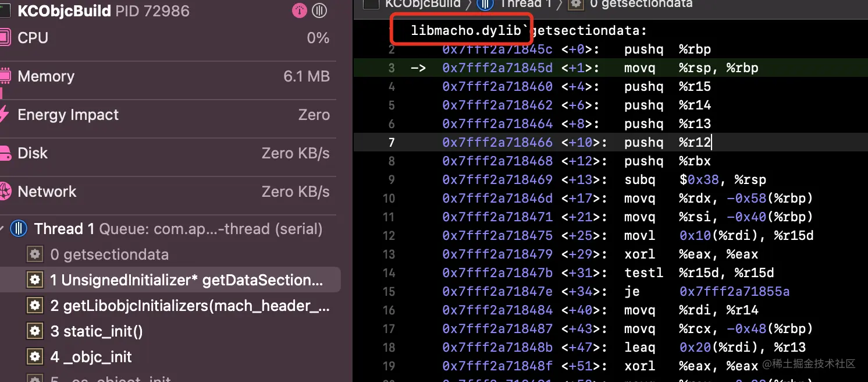Image resolution: width=868 pixels, height=382 pixels.
Task: Open the Memory gauge icon
Action: 5,76
